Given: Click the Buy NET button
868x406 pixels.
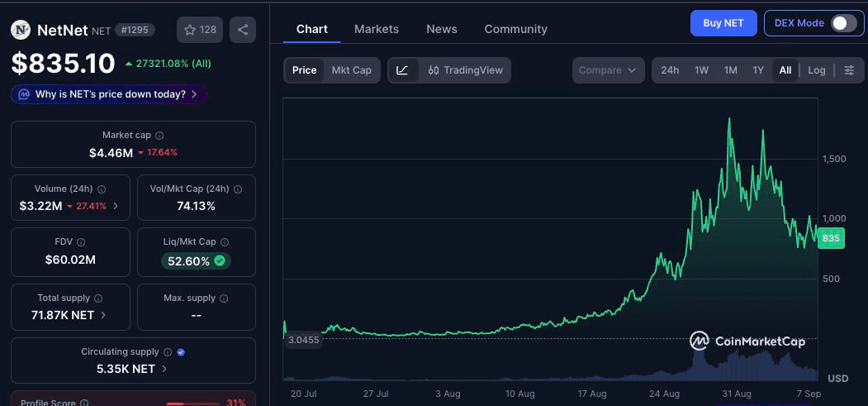Looking at the screenshot, I should click(723, 23).
